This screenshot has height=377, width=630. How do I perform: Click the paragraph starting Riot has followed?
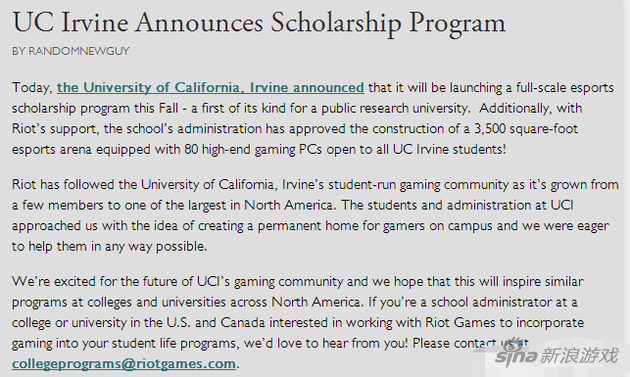pyautogui.click(x=315, y=215)
